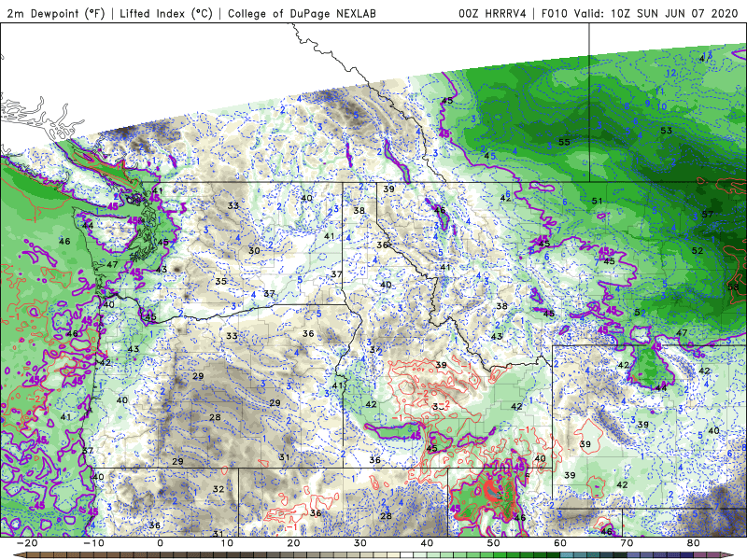The height and width of the screenshot is (560, 747).
Task: Click the '2m Dewpoint (°F)' title text
Action: 56,13
